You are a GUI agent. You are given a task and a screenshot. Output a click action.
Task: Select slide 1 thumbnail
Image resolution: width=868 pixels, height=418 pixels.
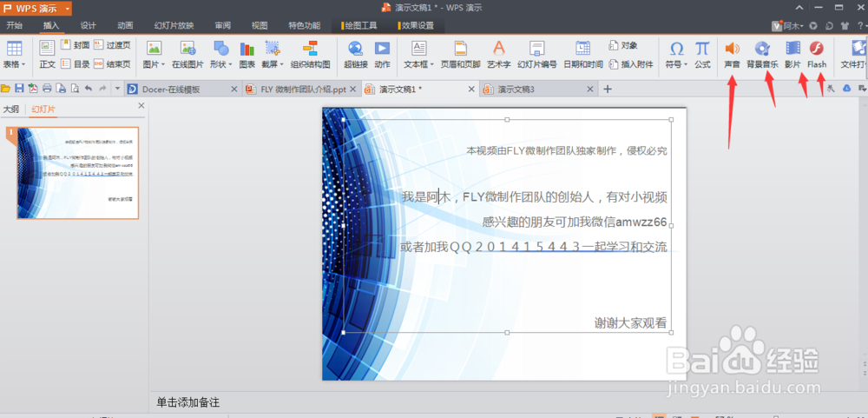click(x=77, y=173)
